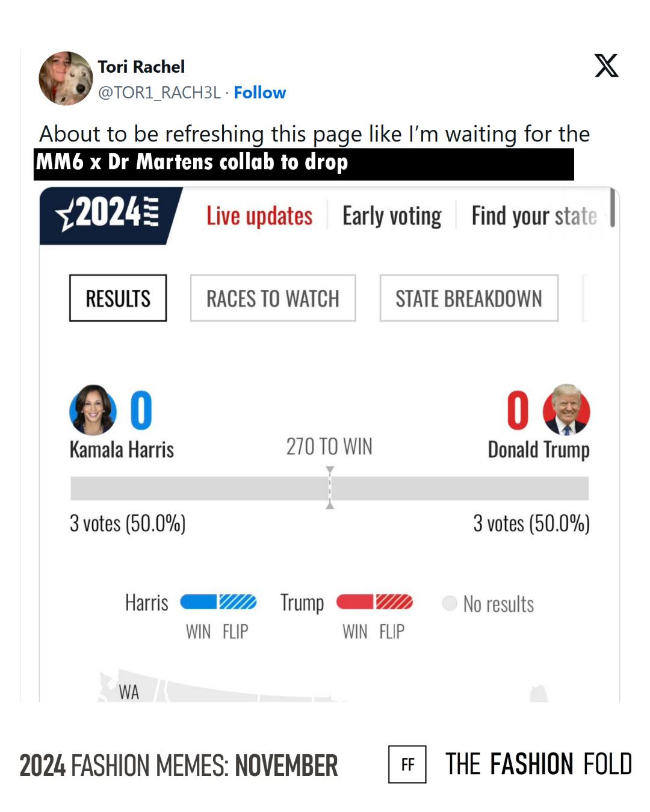Click the X logo icon
Image resolution: width=650 pixels, height=812 pixels.
click(x=606, y=66)
